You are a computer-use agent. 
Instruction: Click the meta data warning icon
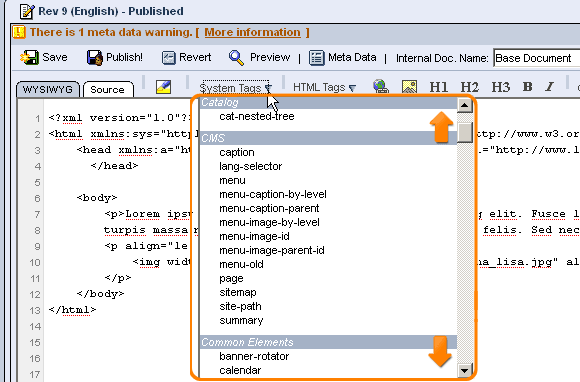tap(19, 32)
